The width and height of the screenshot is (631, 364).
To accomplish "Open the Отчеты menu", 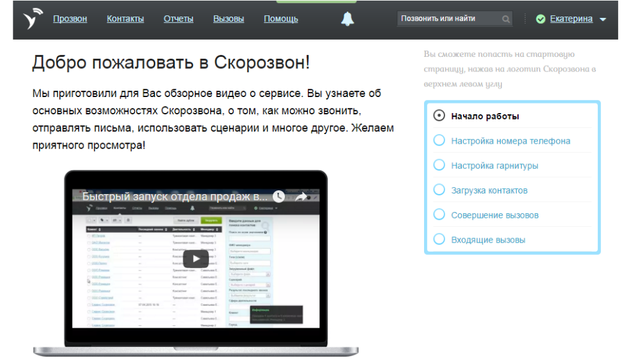I will point(178,19).
